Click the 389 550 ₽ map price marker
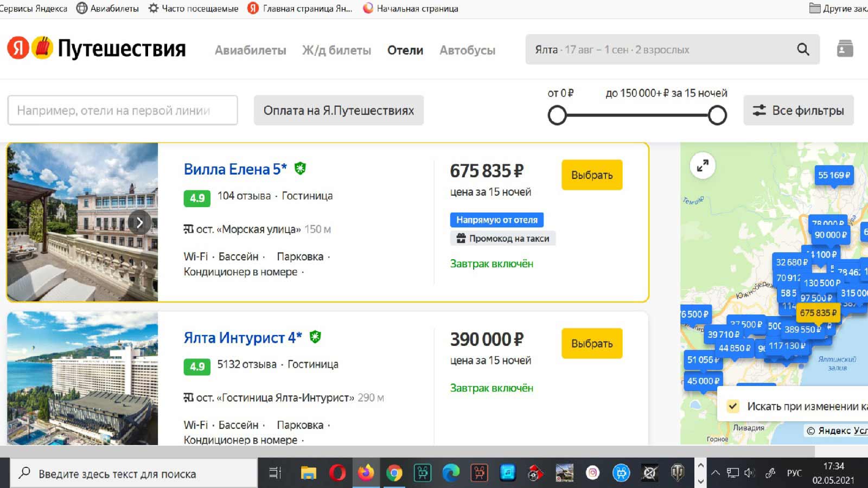Viewport: 868px width, 488px height. 803,329
